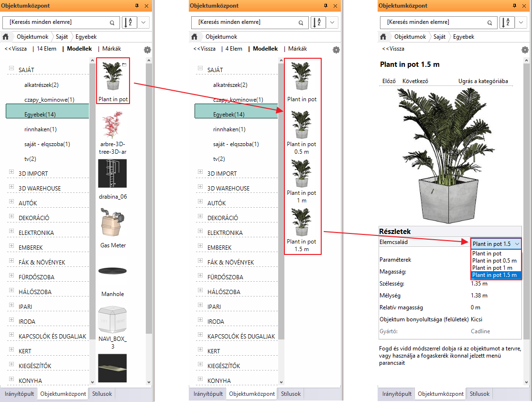Click the Következő link in right panel

(x=415, y=81)
